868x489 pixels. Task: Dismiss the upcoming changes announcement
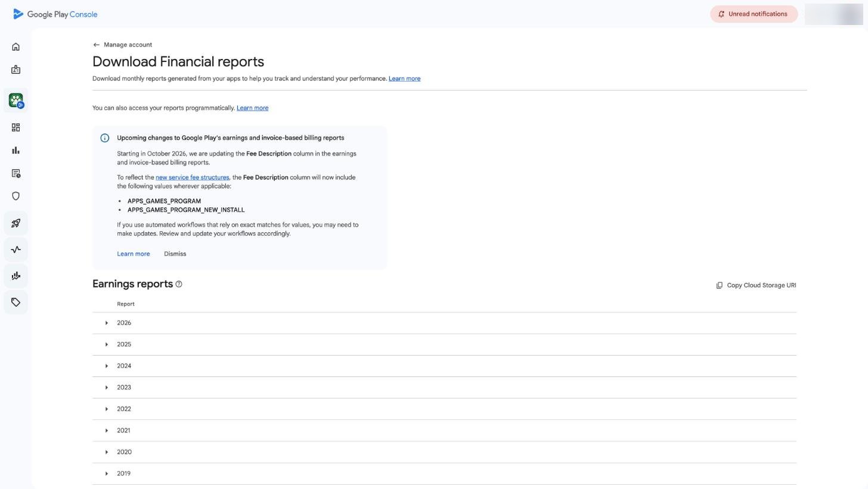coord(175,254)
